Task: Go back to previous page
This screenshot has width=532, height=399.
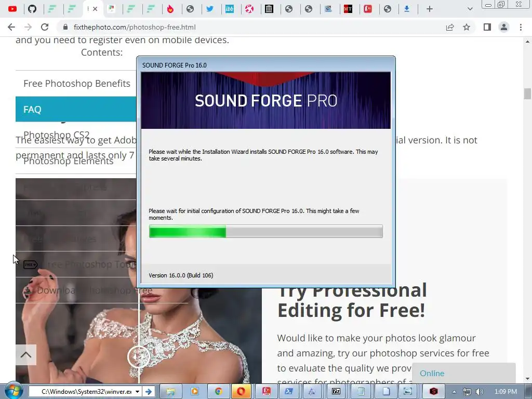Action: [11, 27]
